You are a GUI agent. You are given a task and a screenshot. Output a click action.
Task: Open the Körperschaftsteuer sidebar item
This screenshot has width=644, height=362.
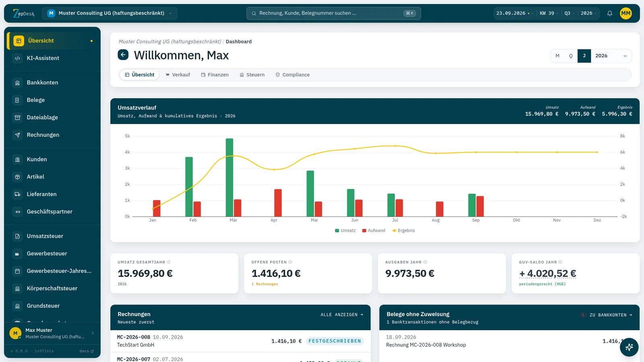[x=52, y=288]
